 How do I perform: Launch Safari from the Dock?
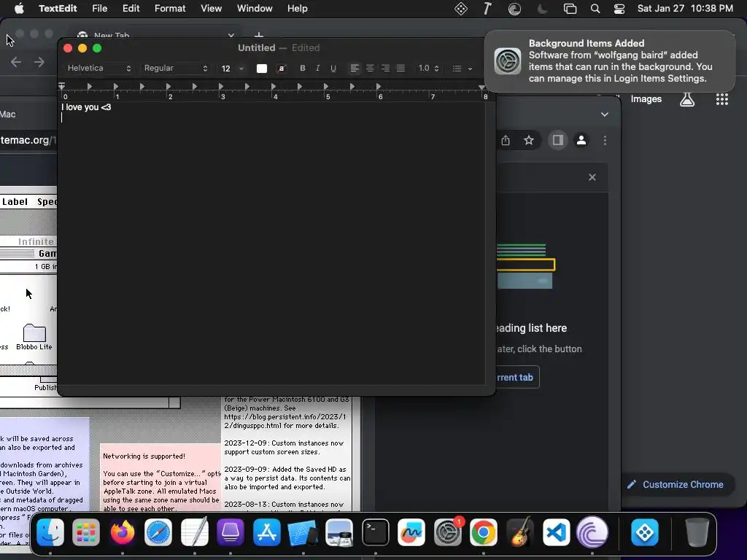coord(158,532)
